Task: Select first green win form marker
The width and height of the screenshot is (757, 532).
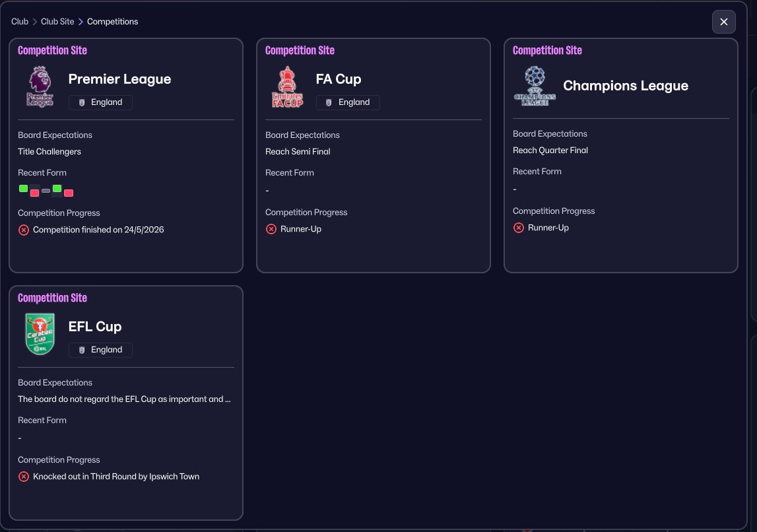Action: pyautogui.click(x=23, y=189)
